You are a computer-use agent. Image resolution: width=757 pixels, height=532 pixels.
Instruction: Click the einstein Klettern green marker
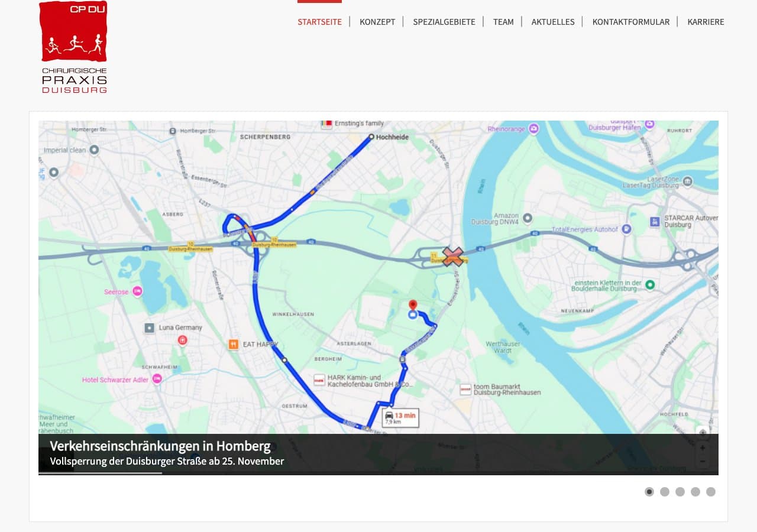click(x=650, y=285)
